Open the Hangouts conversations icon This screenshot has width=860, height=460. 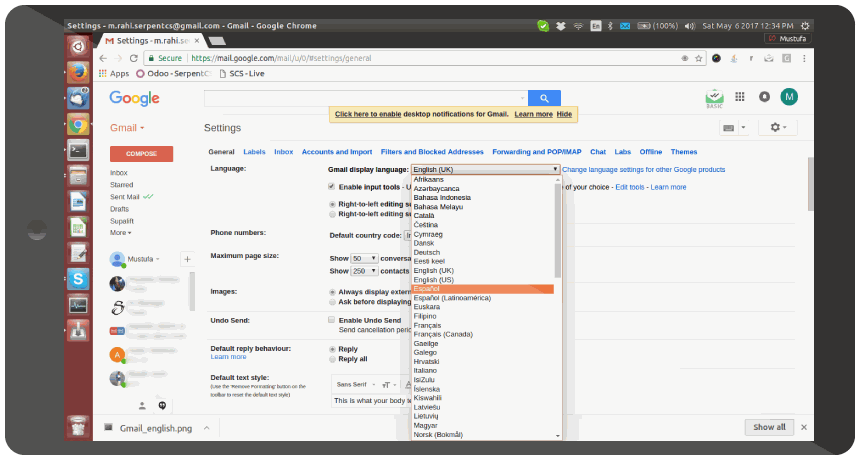point(162,405)
